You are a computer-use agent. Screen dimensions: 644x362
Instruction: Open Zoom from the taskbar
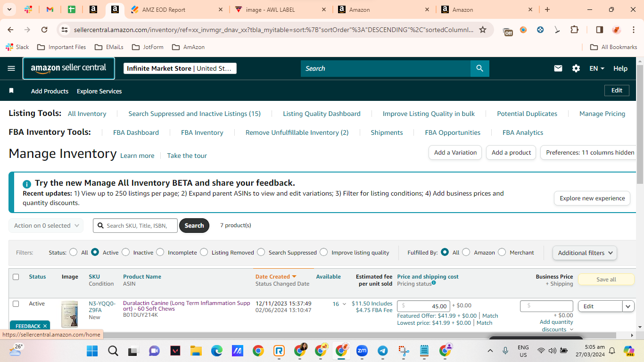click(362, 351)
